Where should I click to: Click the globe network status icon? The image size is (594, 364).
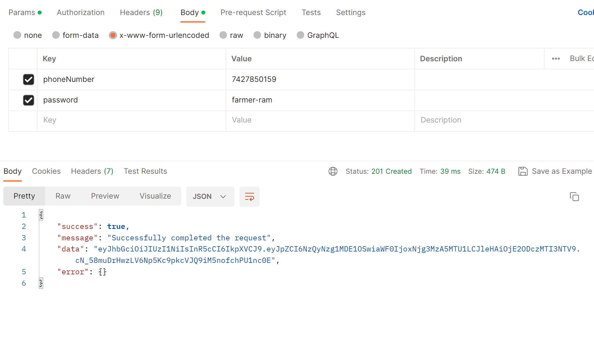333,171
